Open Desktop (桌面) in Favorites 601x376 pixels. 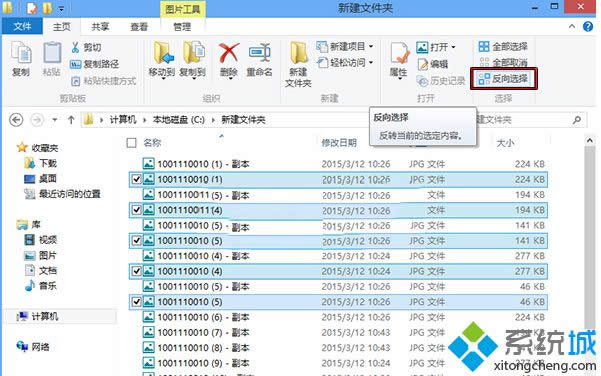[41, 179]
